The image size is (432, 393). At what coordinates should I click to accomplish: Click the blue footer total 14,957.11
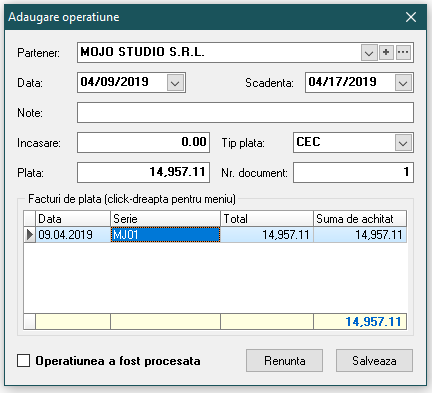click(373, 322)
